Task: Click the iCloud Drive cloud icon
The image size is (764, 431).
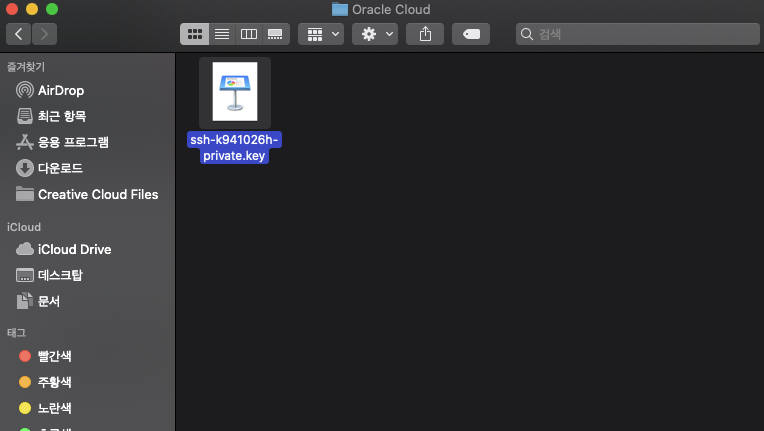Action: point(25,249)
